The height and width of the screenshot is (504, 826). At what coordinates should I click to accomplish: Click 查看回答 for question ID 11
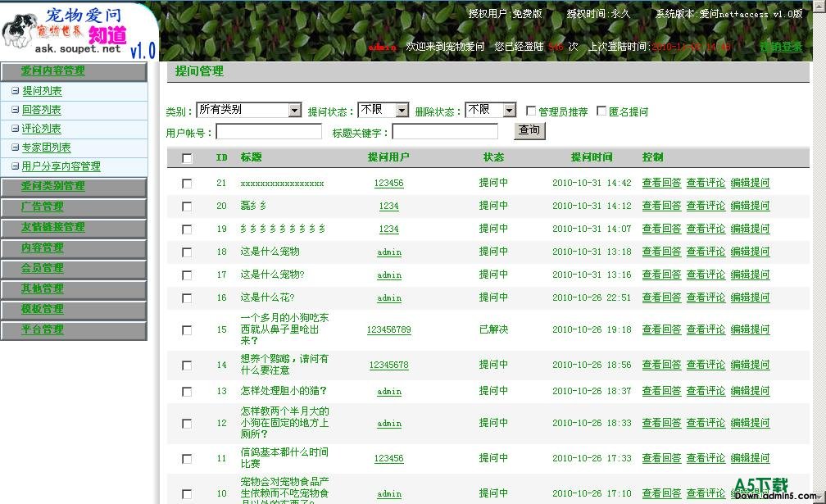pos(661,459)
